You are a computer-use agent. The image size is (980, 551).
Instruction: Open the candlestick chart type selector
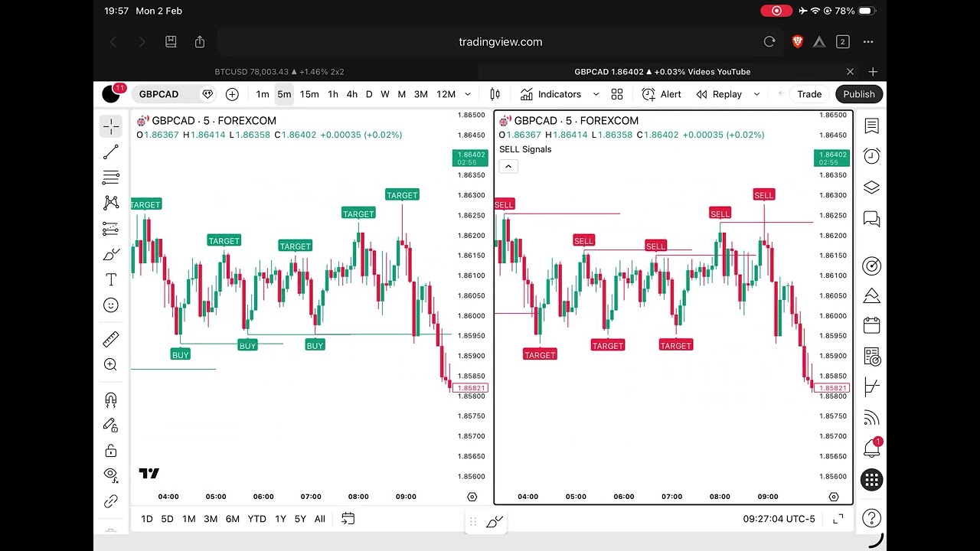coord(495,94)
